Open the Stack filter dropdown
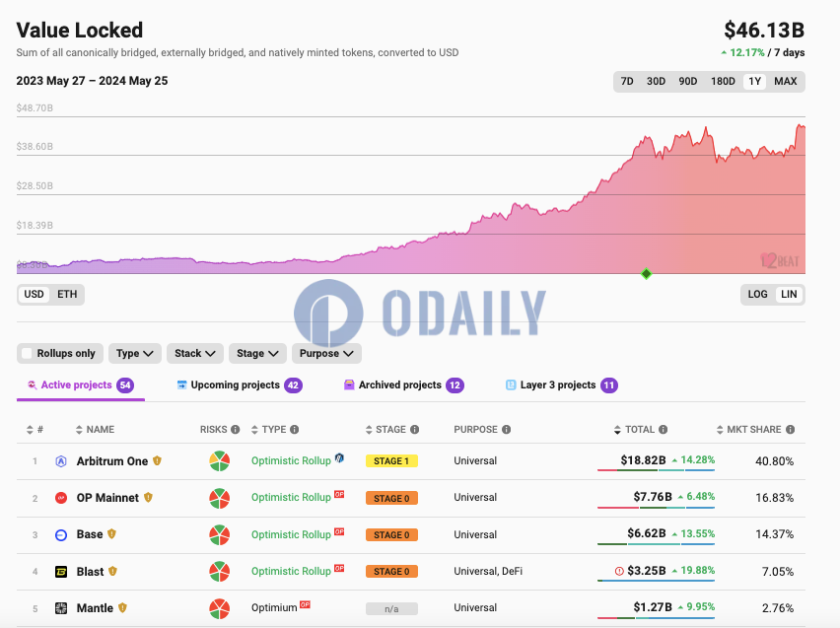840x628 pixels. click(x=195, y=353)
